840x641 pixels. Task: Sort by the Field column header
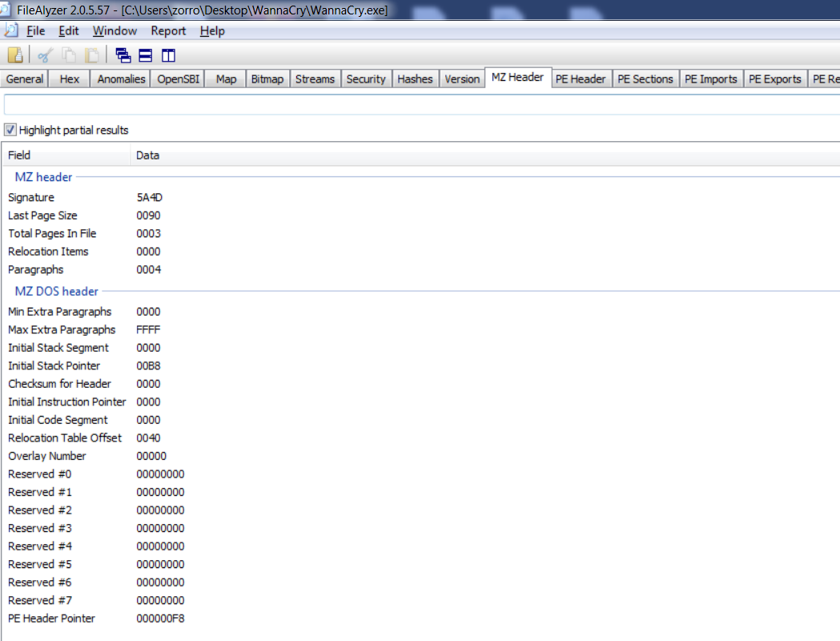point(66,155)
